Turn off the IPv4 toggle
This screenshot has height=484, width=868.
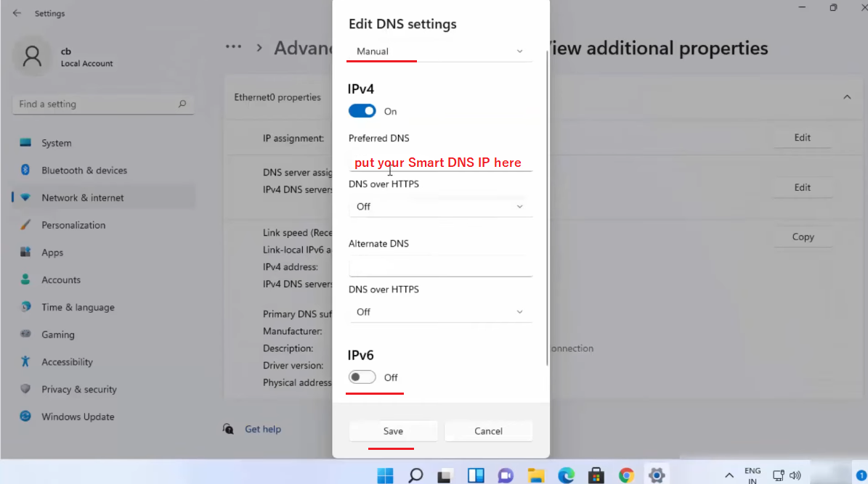362,111
